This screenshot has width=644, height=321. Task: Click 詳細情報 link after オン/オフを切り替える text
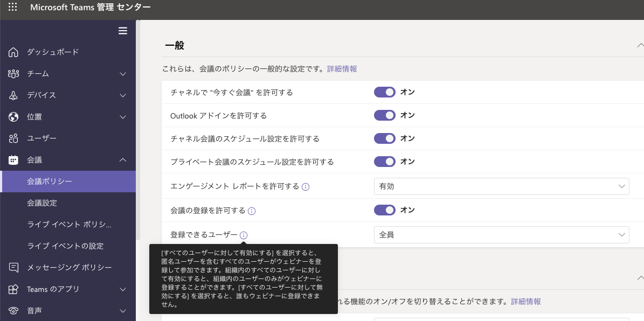coord(526,302)
